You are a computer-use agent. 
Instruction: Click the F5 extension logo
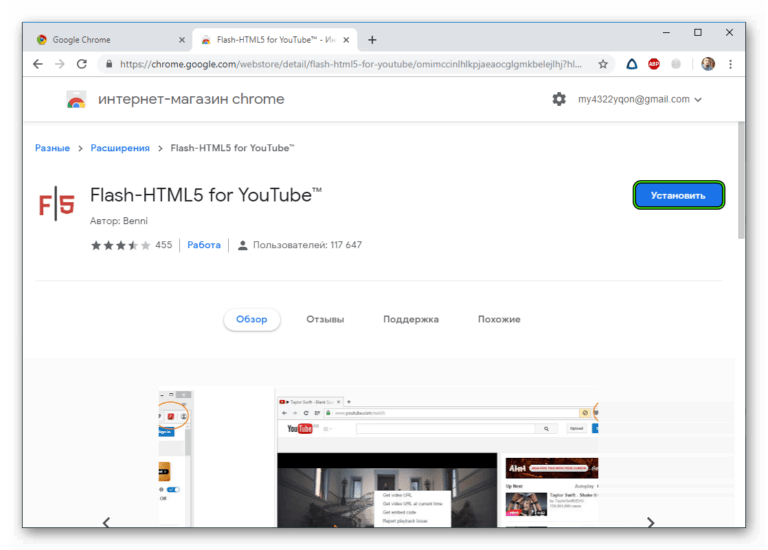pos(57,204)
